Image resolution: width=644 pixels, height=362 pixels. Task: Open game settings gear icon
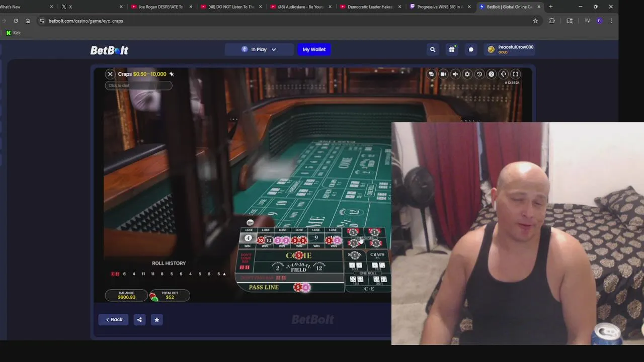(467, 74)
